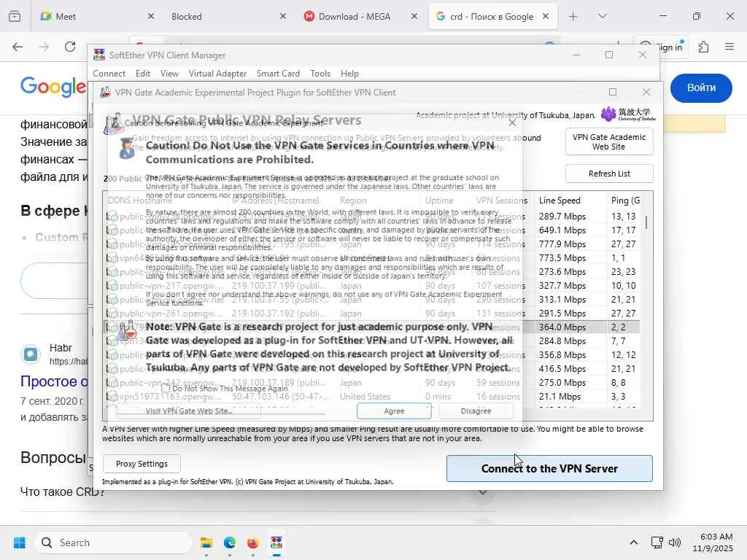
Task: Open the Connect menu
Action: pos(109,74)
